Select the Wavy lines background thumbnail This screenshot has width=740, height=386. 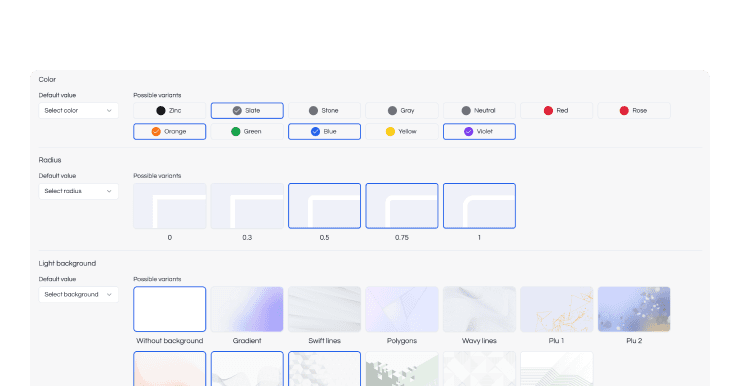tap(479, 309)
